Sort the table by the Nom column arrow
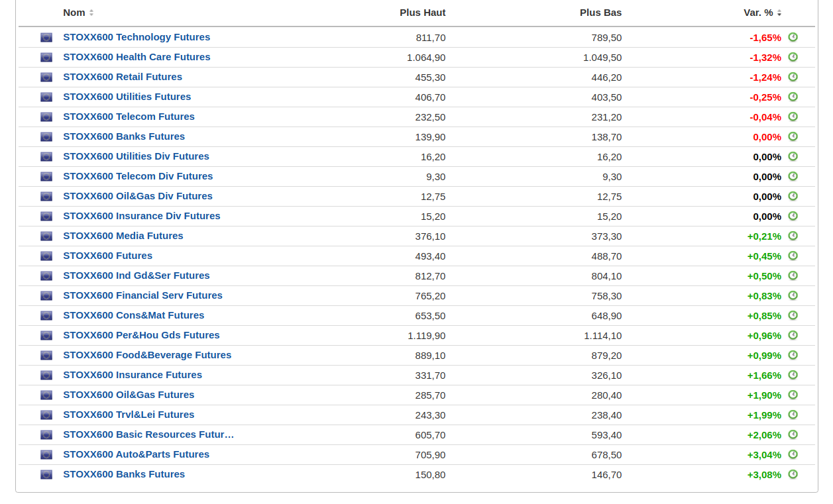 [91, 13]
